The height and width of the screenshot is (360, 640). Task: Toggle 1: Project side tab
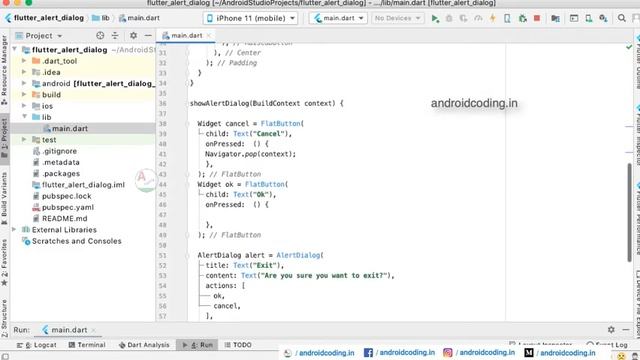tap(4, 139)
